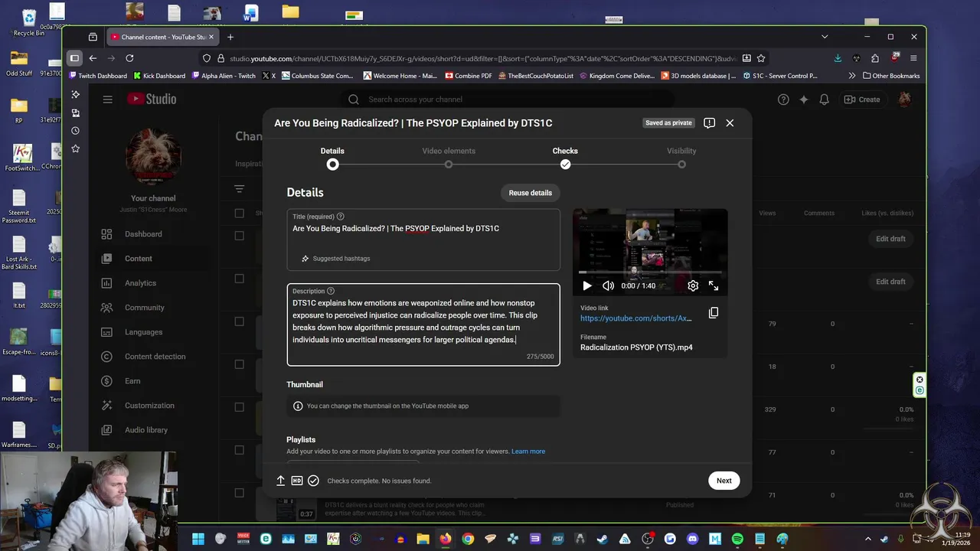Open the Firefox application menu

(x=913, y=58)
